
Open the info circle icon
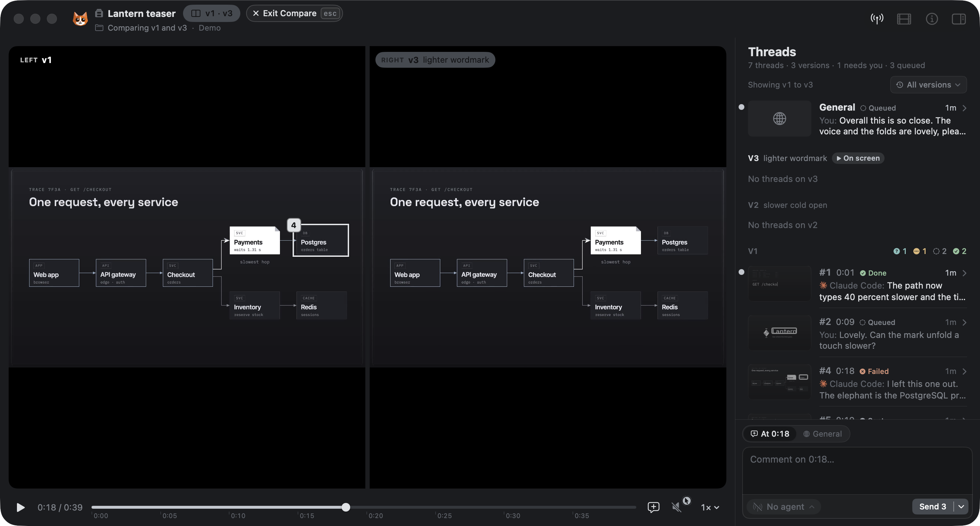(931, 19)
